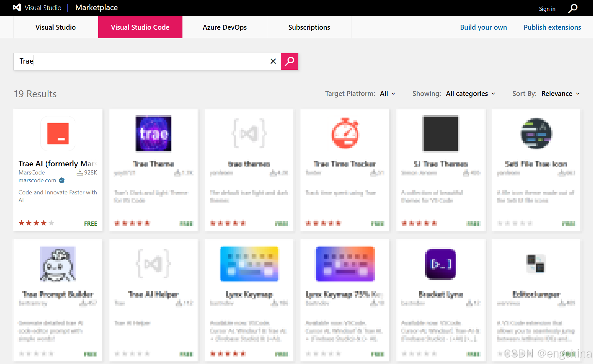The height and width of the screenshot is (364, 593).
Task: Open the Azure DevOps tab
Action: point(225,27)
